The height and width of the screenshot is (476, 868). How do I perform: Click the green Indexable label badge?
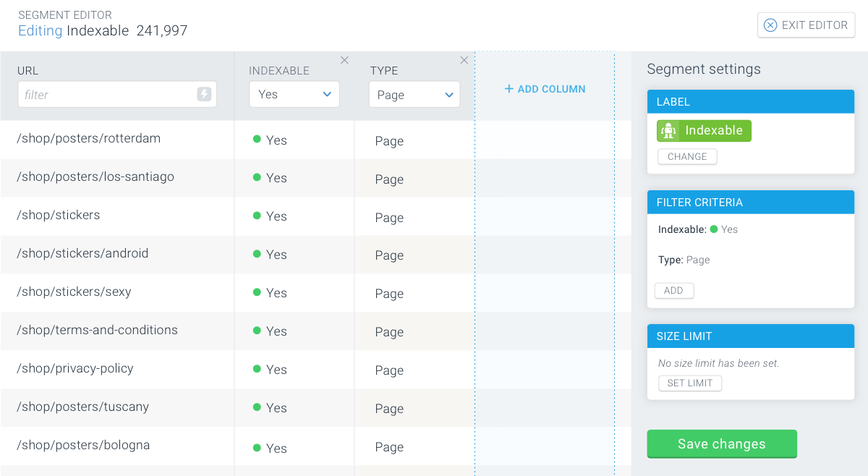click(x=705, y=130)
